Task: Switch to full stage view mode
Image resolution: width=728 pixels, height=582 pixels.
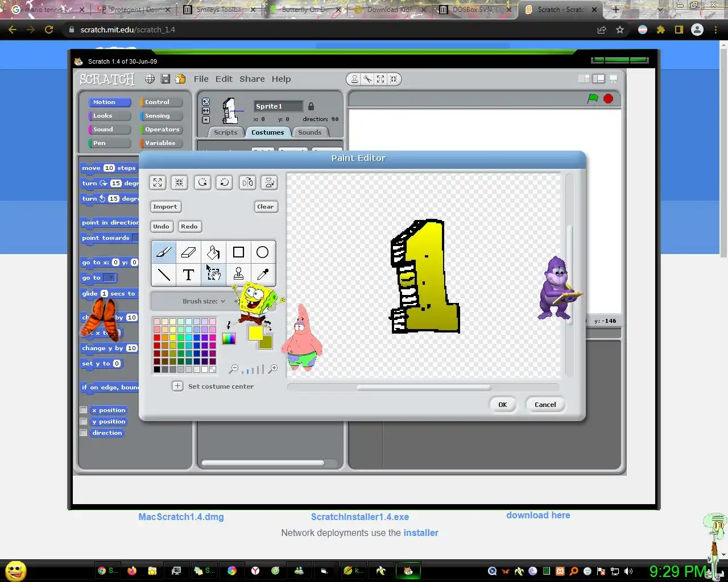Action: [x=598, y=79]
